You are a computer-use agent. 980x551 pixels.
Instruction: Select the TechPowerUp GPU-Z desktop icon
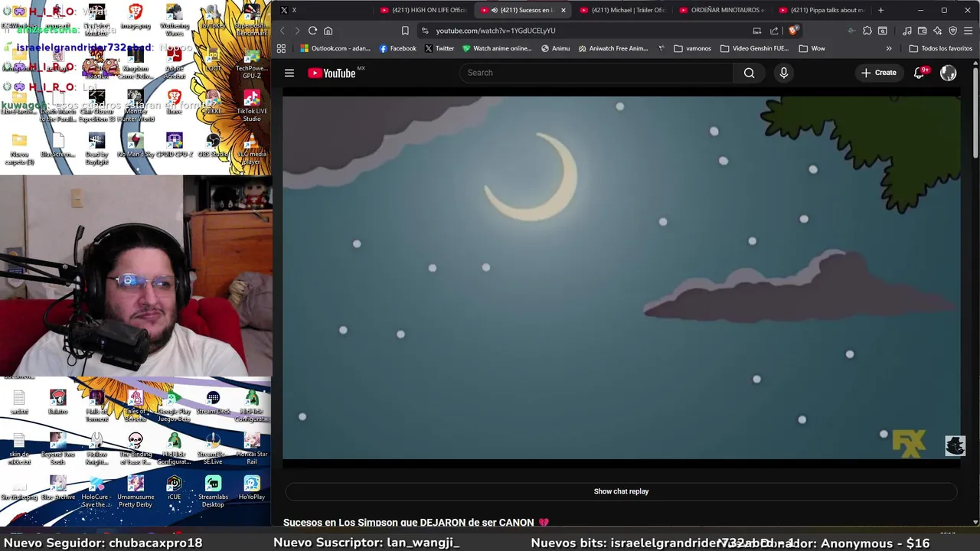pyautogui.click(x=251, y=64)
